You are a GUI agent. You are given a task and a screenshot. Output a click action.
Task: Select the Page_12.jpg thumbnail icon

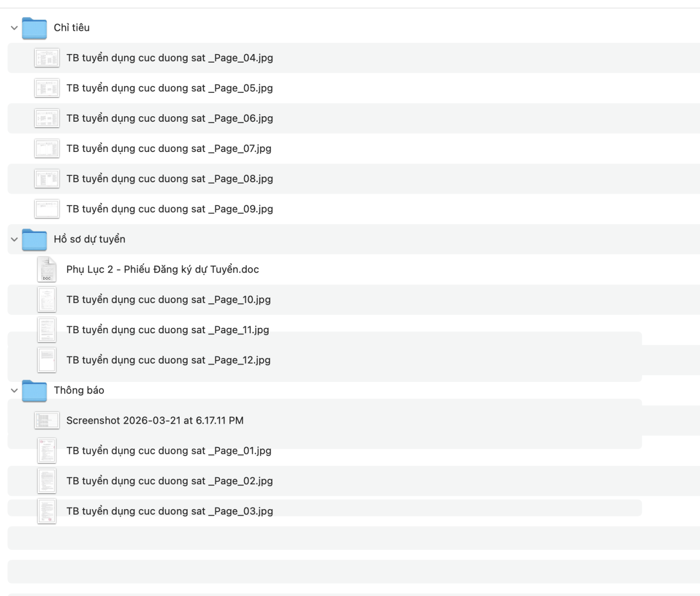[47, 360]
